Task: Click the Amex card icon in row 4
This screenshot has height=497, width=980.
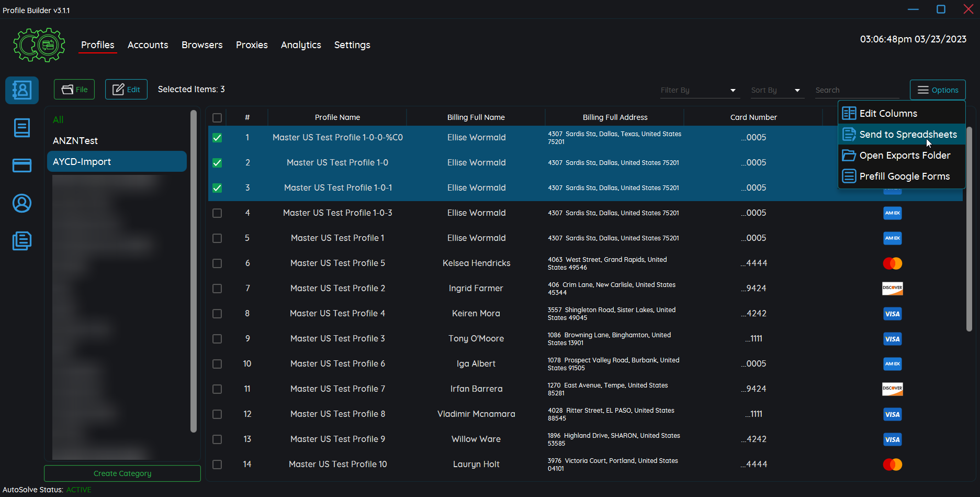Action: (893, 213)
